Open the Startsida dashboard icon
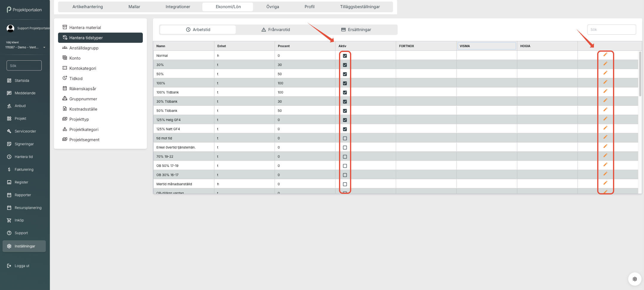The image size is (644, 290). (9, 81)
